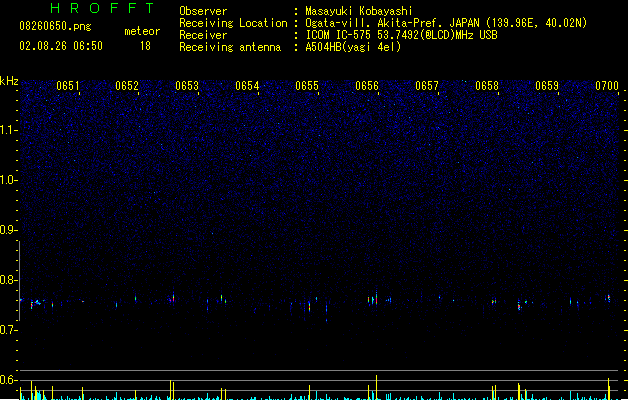This screenshot has height=400, width=629.
Task: Click the Receiving antenna label
Action: [230, 47]
